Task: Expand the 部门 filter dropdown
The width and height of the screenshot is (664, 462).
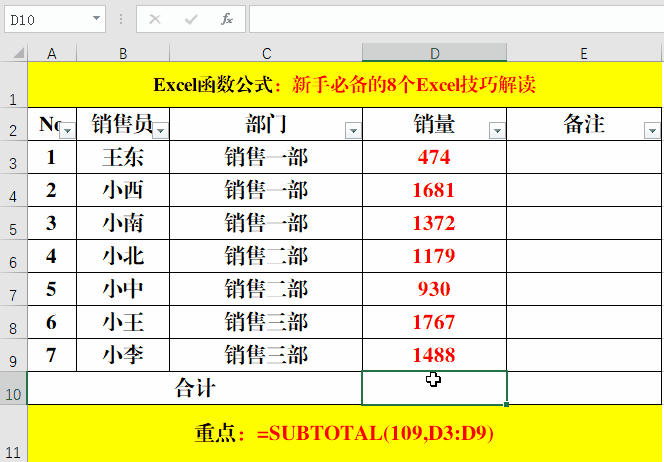Action: coord(352,131)
